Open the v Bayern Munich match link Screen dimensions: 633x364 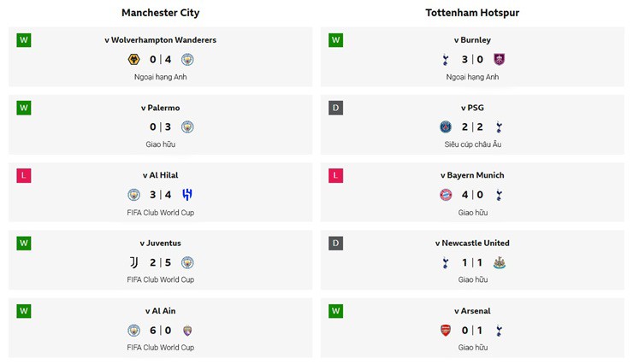(x=472, y=175)
